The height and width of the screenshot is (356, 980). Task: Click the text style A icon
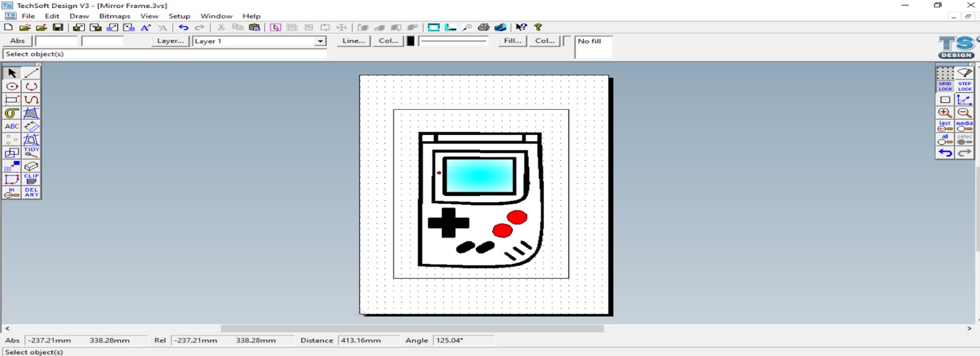click(x=146, y=27)
